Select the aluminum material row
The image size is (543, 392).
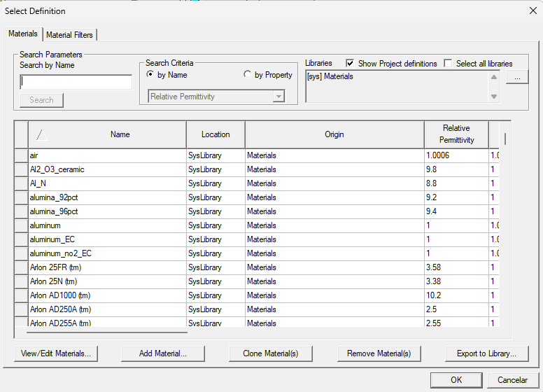(256, 225)
